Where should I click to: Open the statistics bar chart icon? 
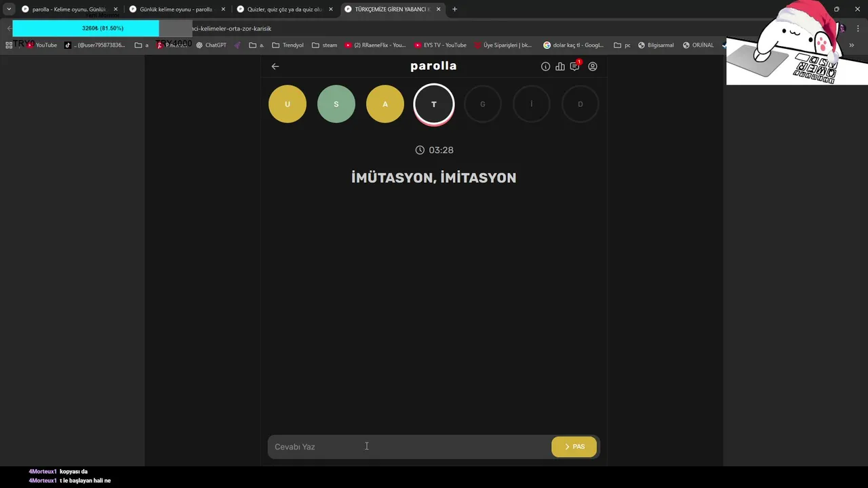coord(560,66)
